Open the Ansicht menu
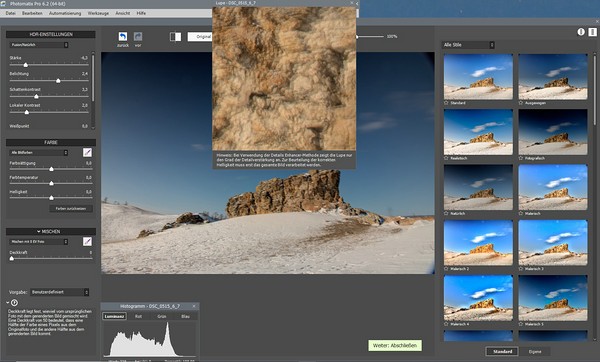This screenshot has width=600, height=362. point(123,13)
